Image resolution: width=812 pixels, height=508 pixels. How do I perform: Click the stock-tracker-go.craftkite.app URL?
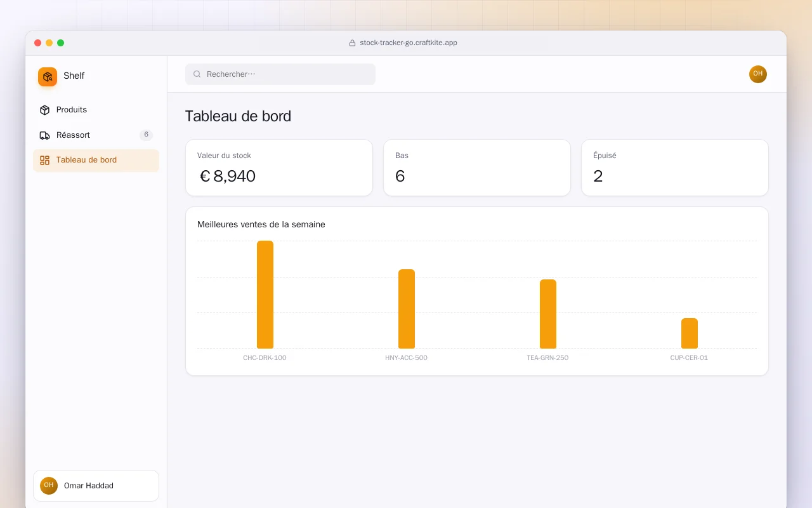409,43
